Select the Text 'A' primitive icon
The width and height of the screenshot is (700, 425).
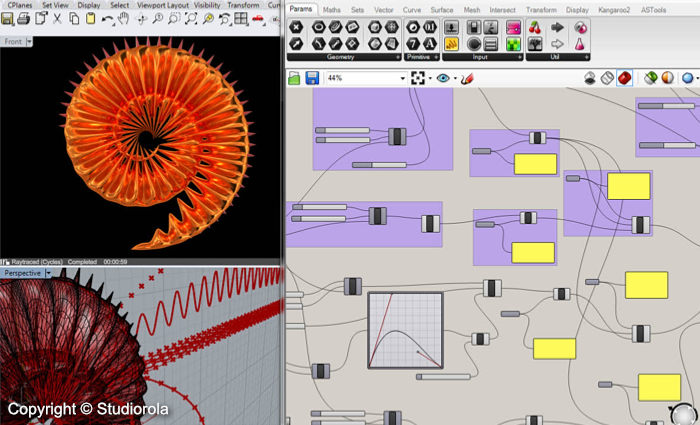(429, 43)
